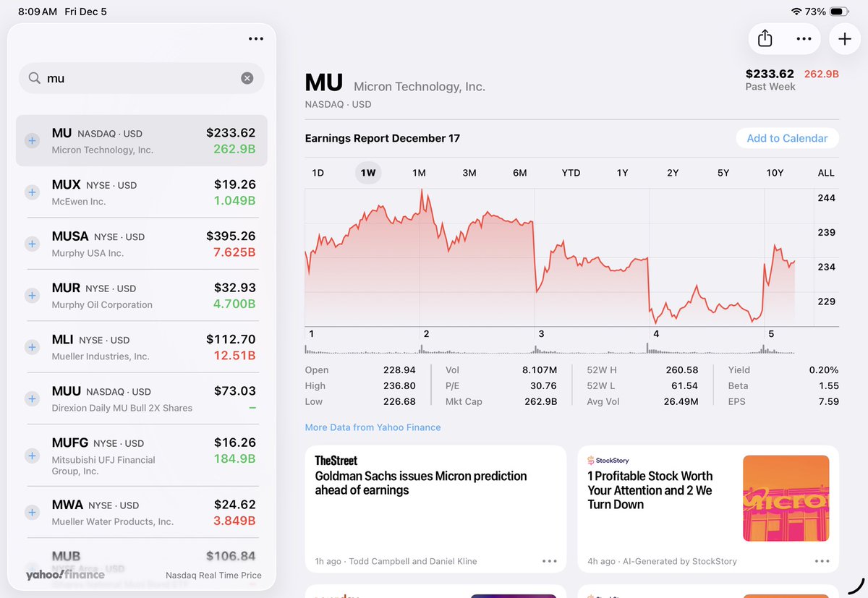Screen dimensions: 868x598
Task: Select the 1W chart range
Action: [x=368, y=173]
